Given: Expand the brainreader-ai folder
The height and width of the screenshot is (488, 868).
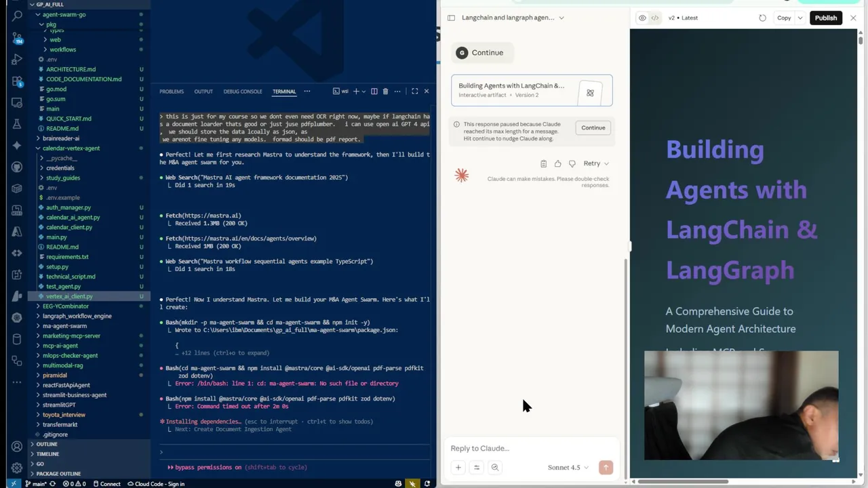Looking at the screenshot, I should coord(60,138).
